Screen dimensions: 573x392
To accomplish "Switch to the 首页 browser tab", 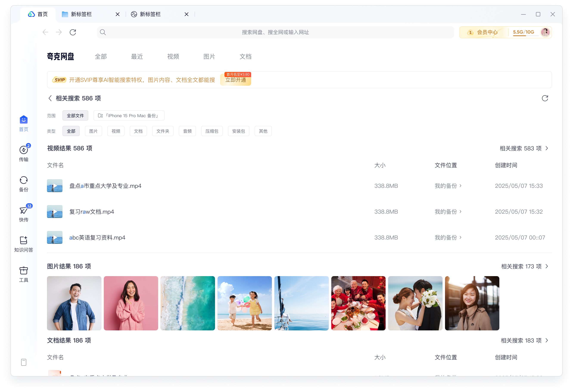I will pyautogui.click(x=38, y=14).
